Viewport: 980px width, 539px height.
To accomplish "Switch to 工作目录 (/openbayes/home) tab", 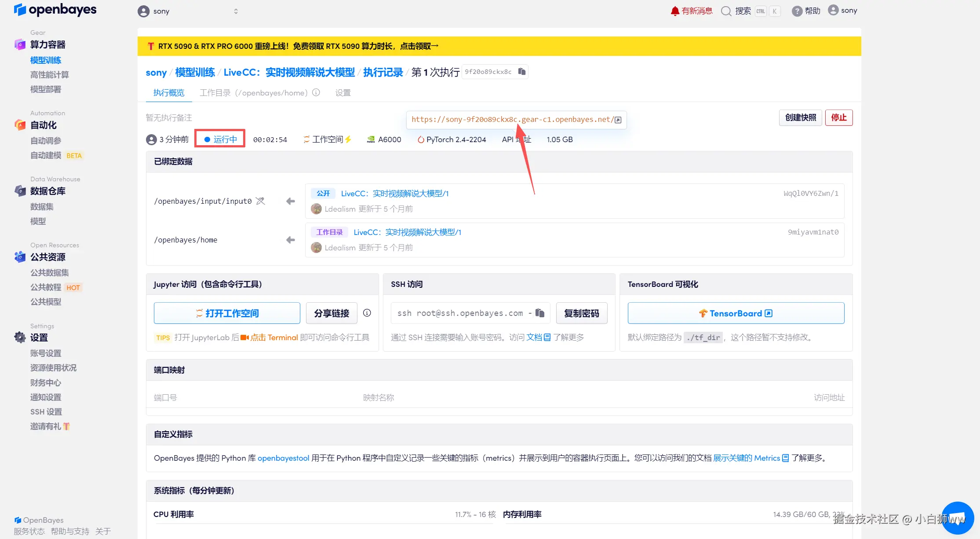I will (253, 93).
